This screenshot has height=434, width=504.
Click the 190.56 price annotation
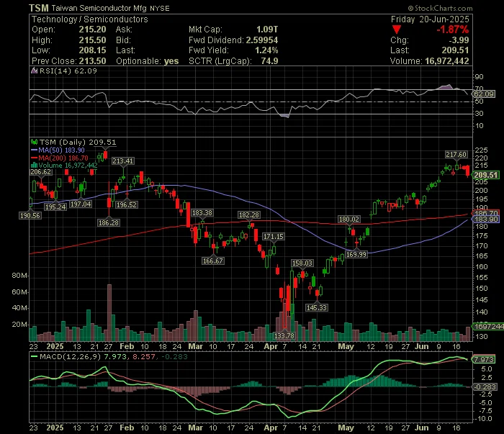[x=30, y=215]
